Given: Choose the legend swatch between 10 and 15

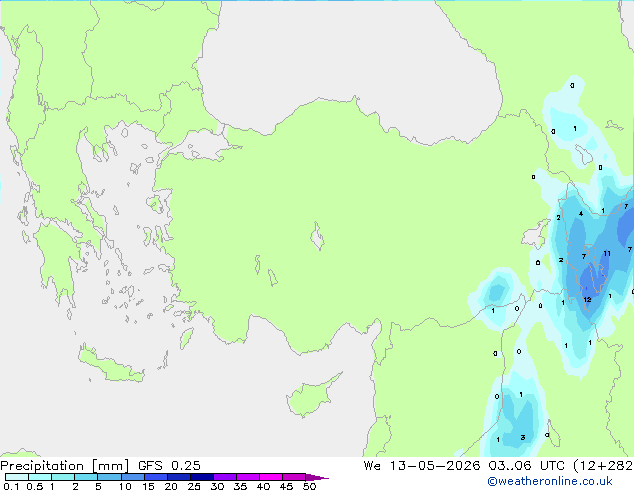Looking at the screenshot, I should 132,477.
